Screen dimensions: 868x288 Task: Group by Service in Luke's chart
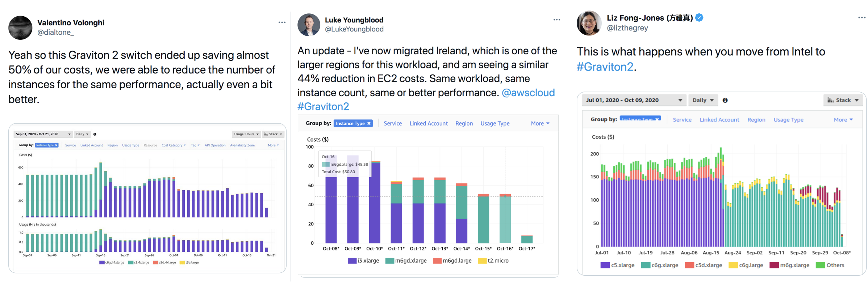tap(393, 123)
